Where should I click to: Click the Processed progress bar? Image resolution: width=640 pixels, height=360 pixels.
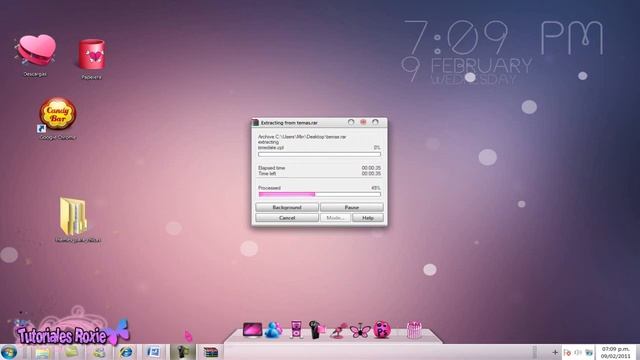pos(320,194)
